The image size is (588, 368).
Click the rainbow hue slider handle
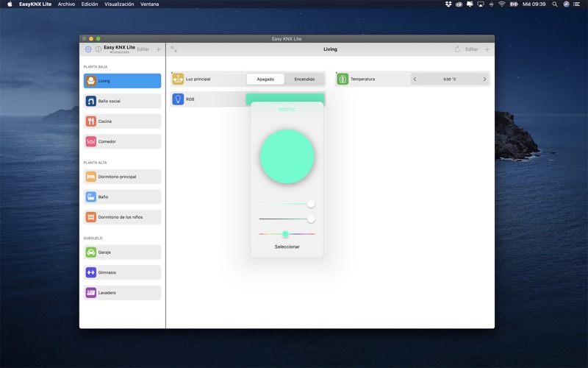[285, 234]
